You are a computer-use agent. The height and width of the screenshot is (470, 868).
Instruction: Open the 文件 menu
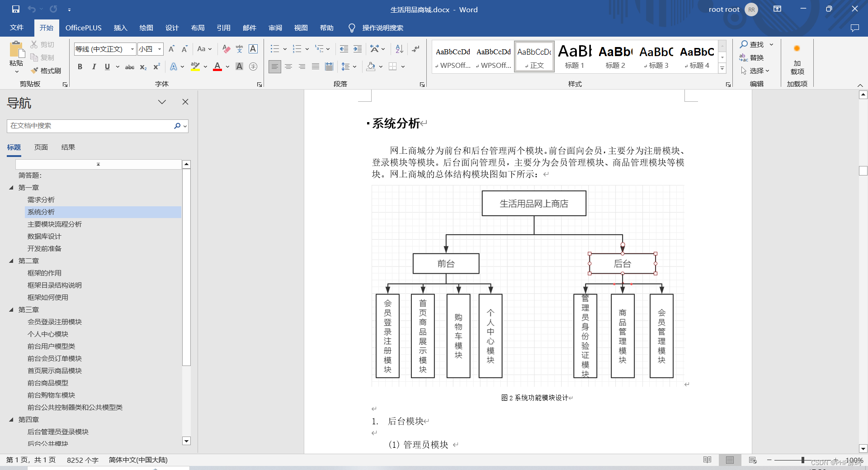point(17,28)
